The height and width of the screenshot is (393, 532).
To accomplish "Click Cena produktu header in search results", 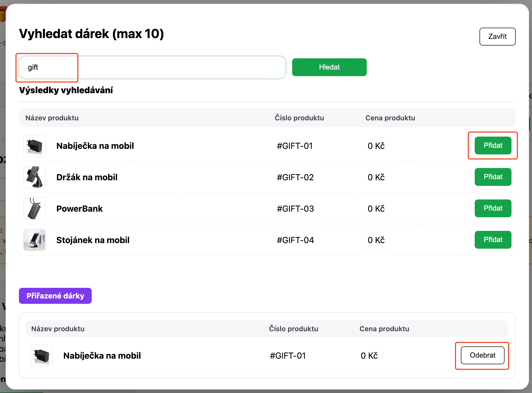I will 390,118.
